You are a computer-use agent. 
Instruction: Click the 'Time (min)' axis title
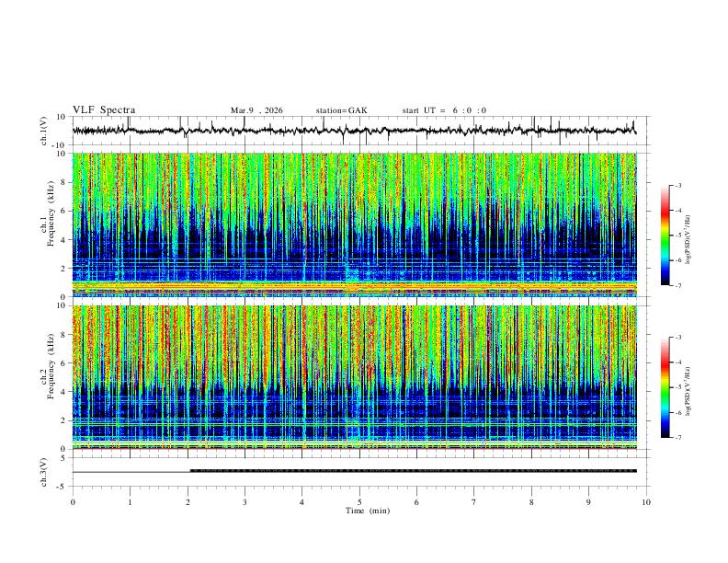coord(368,511)
